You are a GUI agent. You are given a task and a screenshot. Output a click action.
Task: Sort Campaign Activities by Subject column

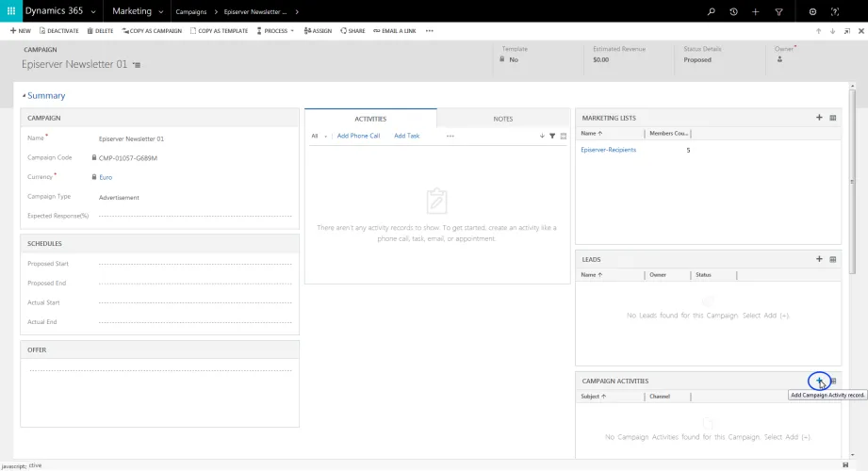click(x=594, y=397)
